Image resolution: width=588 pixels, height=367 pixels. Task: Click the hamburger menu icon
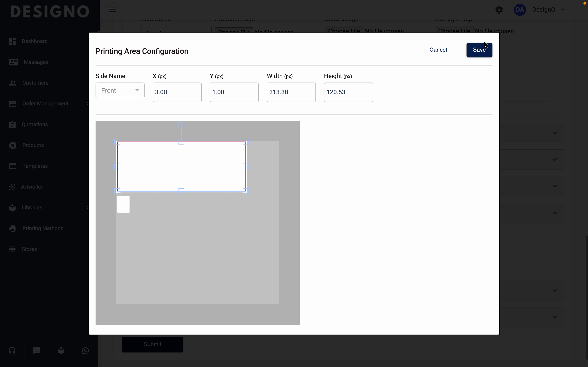coord(112,10)
